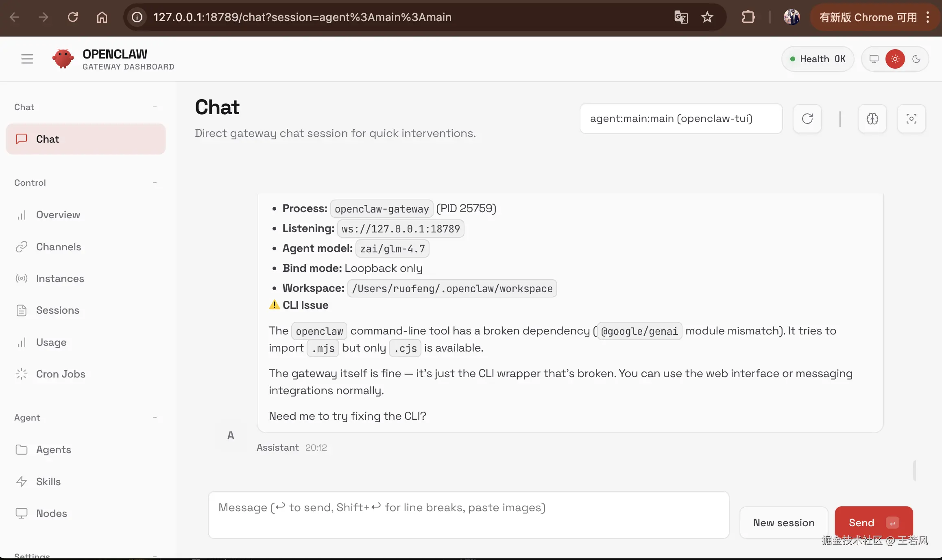Click the Message input field
This screenshot has width=942, height=560.
point(468,515)
